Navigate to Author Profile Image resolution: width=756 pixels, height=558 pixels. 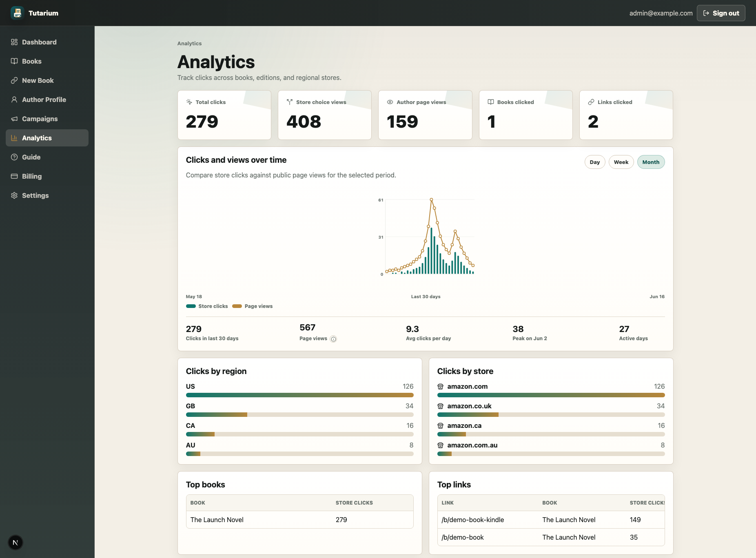click(47, 100)
